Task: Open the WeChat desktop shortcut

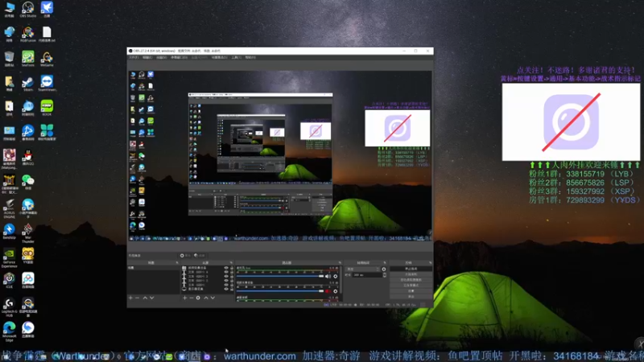Action: click(28, 182)
